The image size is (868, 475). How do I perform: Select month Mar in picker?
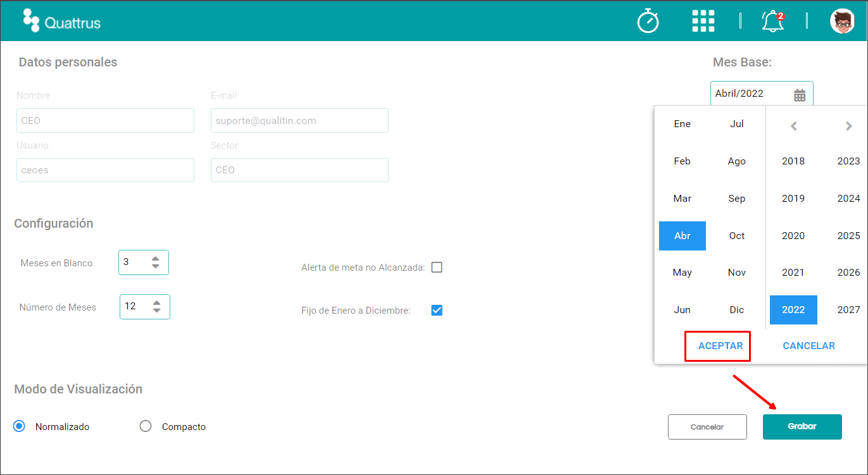click(x=682, y=199)
